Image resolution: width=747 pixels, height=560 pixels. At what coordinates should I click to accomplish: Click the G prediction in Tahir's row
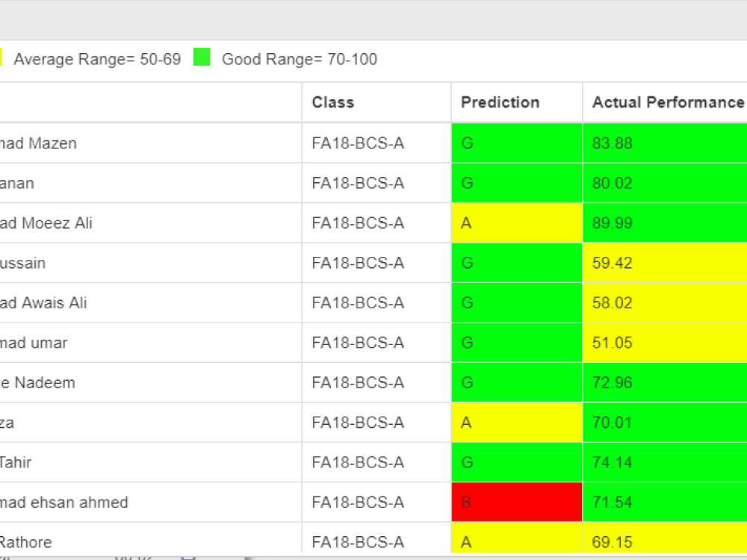coord(516,462)
